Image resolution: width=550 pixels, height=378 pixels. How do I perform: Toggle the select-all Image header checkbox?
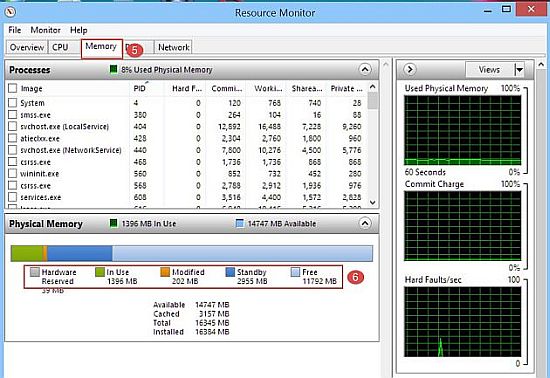pyautogui.click(x=13, y=88)
